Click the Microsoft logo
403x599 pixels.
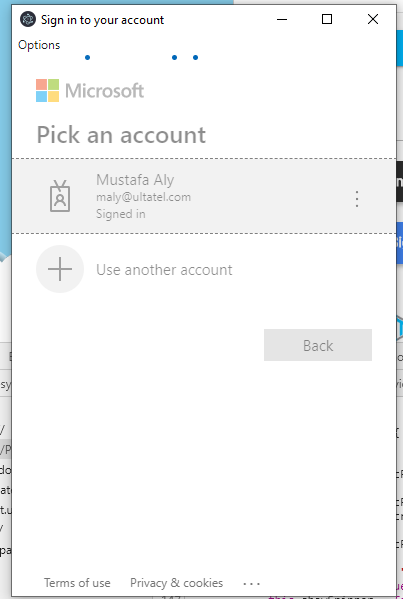tap(90, 91)
